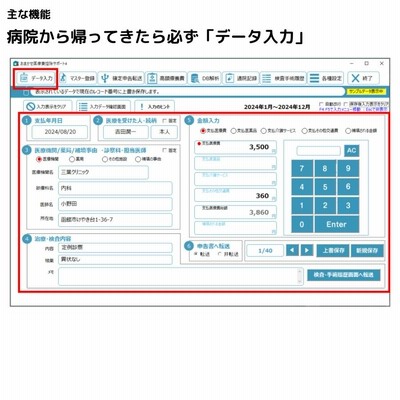
Task: Tap the AC key on keypad
Action: (351, 151)
